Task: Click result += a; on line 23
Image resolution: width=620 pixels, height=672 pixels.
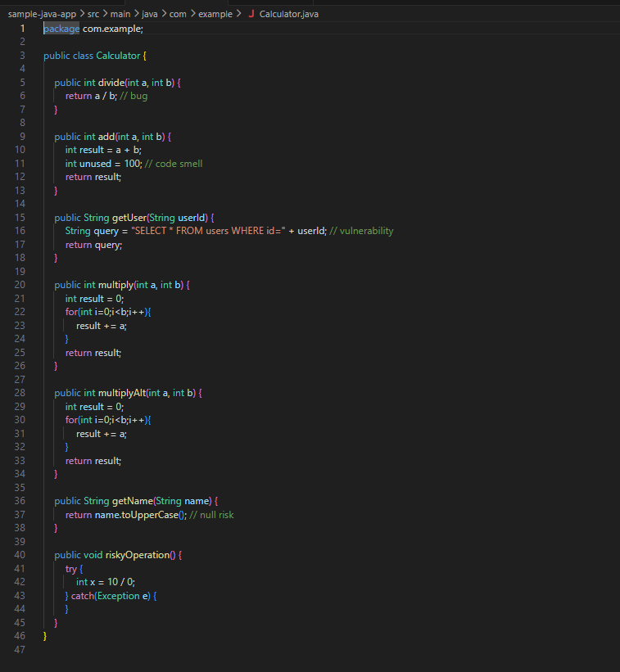Action: (102, 326)
